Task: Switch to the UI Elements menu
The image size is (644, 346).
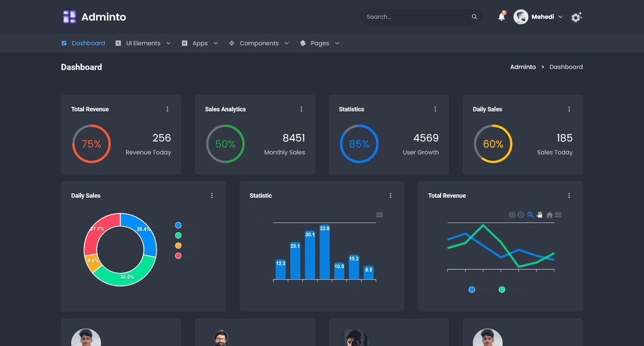Action: 143,43
